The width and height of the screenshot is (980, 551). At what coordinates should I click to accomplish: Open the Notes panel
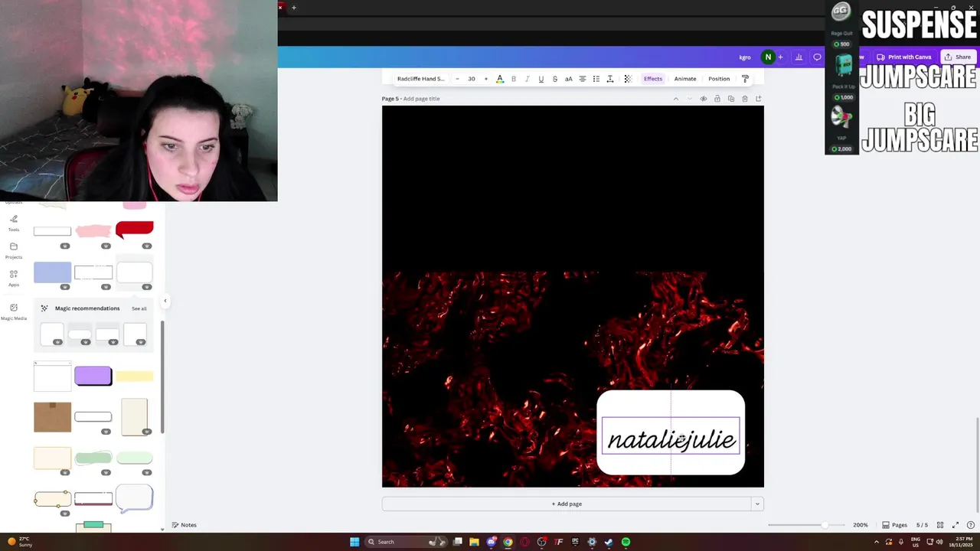click(x=184, y=525)
